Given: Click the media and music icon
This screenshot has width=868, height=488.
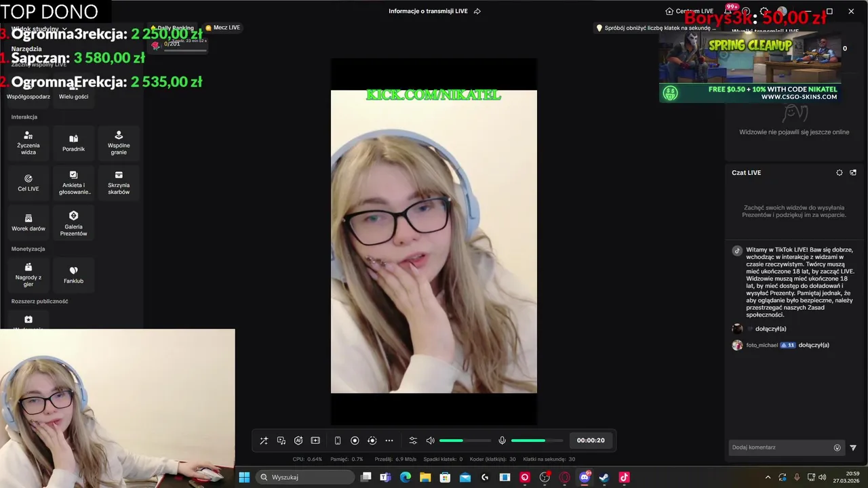Looking at the screenshot, I should [x=281, y=441].
